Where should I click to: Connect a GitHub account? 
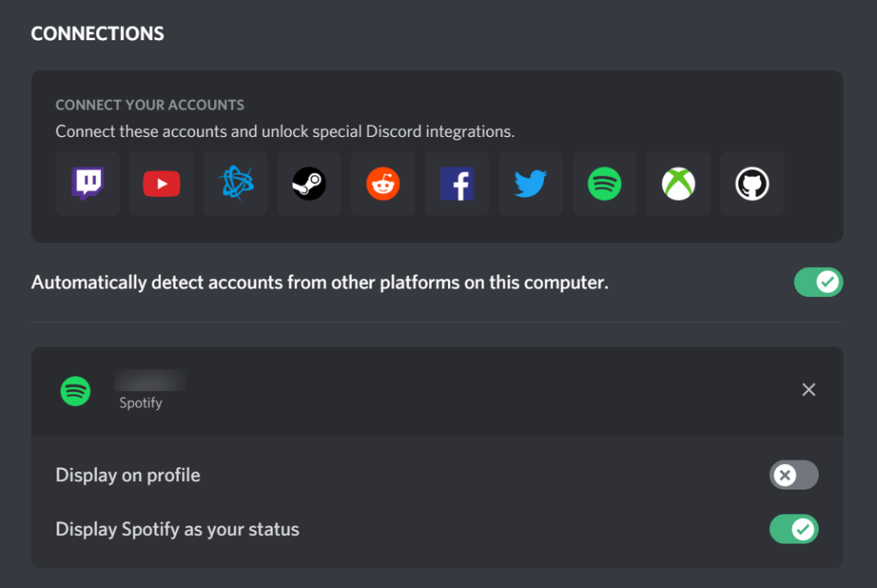tap(752, 183)
